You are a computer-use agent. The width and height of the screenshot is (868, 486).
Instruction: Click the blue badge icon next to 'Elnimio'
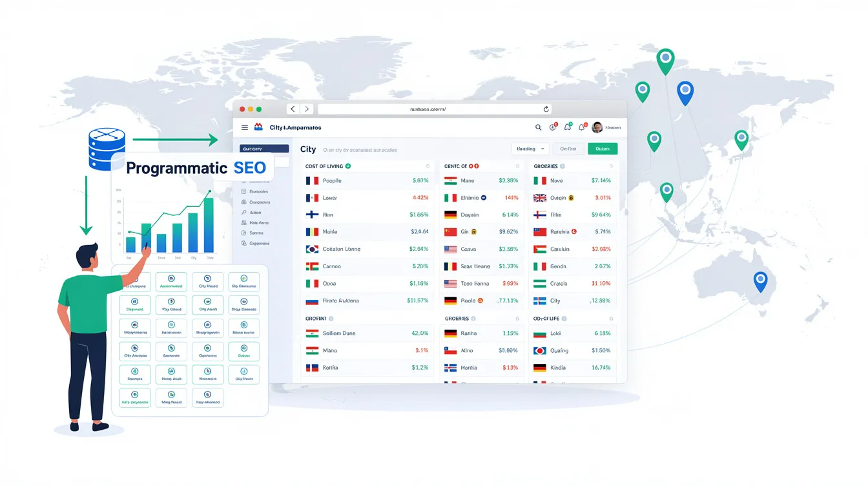tap(484, 198)
